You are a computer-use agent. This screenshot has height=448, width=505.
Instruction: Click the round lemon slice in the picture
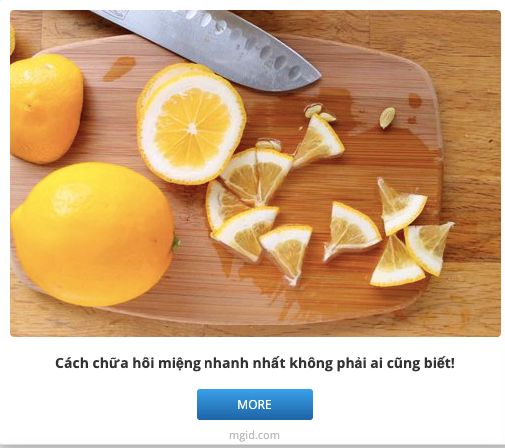(192, 124)
